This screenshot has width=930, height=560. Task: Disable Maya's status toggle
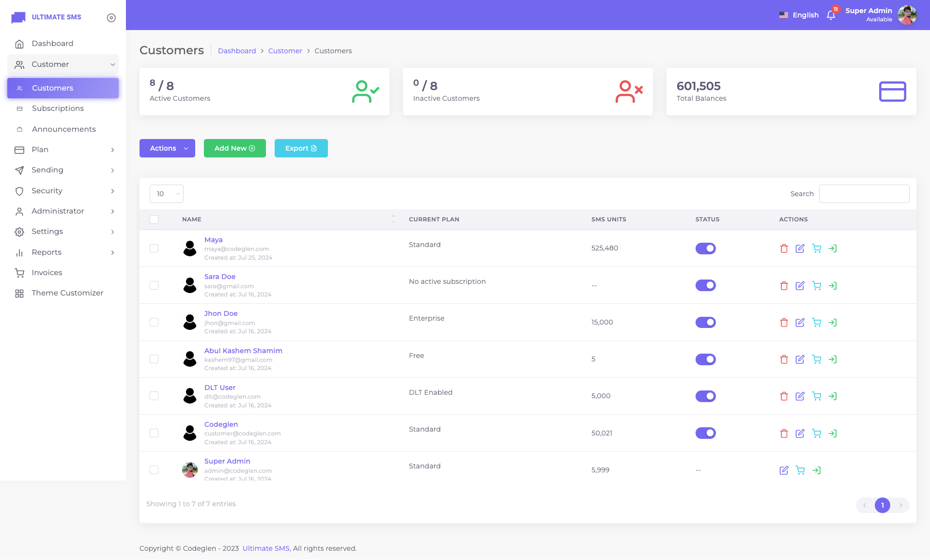tap(705, 249)
